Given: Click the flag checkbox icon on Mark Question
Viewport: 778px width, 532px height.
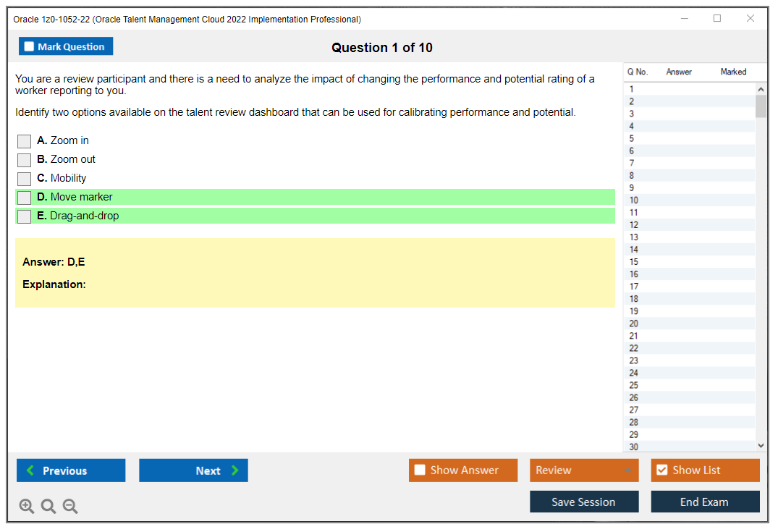Looking at the screenshot, I should [x=28, y=46].
